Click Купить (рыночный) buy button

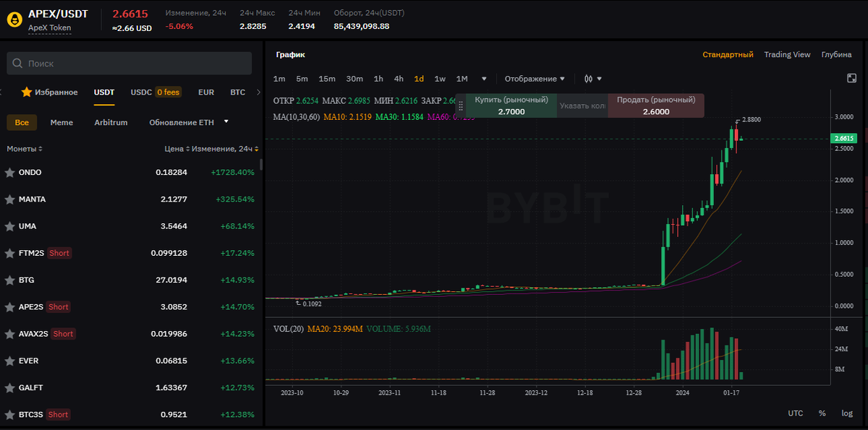[x=511, y=106]
